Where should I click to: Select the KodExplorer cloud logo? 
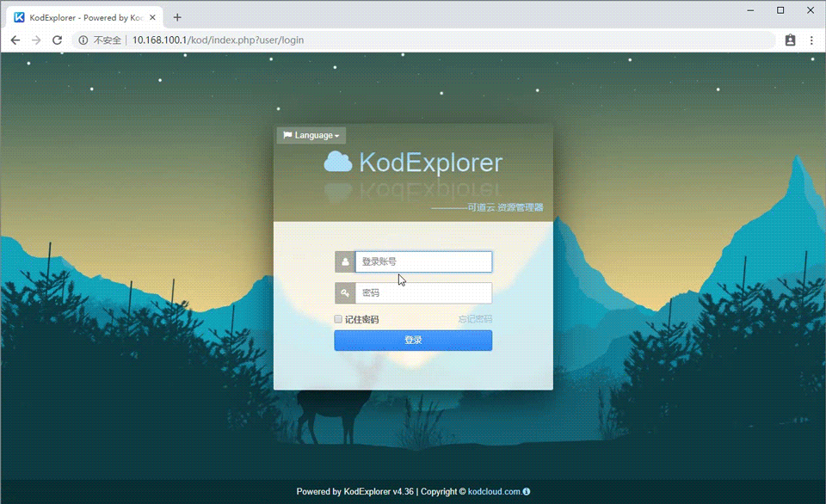pos(337,162)
